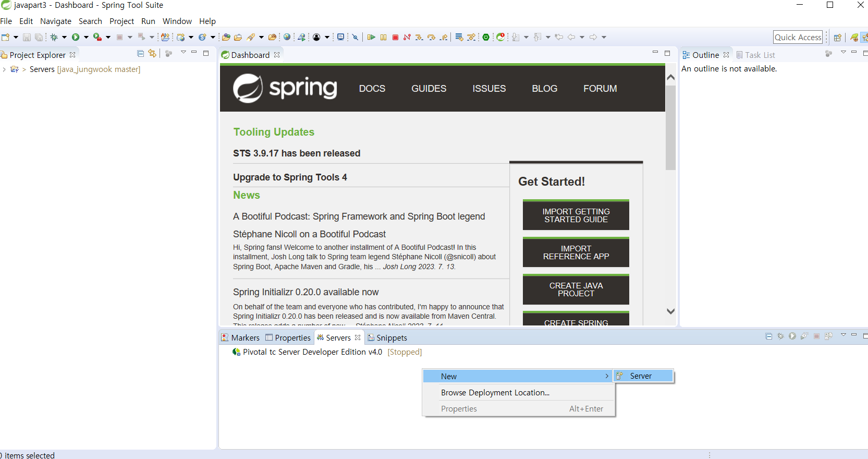Click the Open Perspective icon
The image size is (868, 459).
[x=837, y=38]
